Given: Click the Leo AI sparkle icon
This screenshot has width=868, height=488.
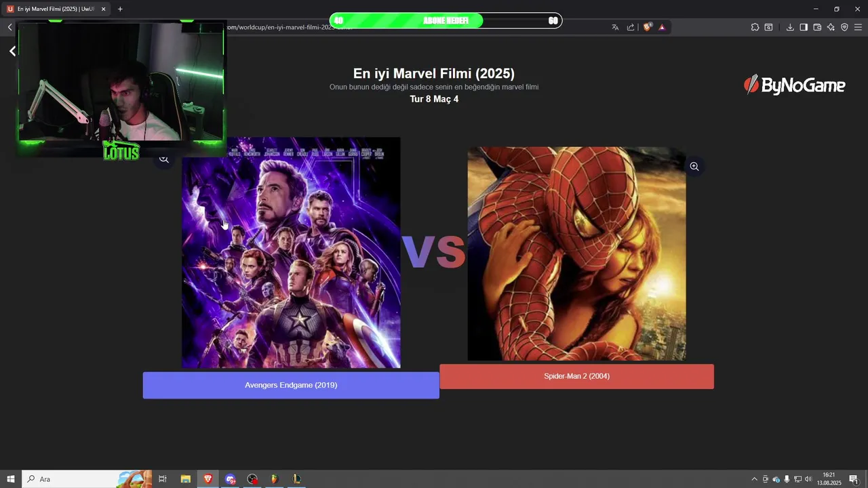Looking at the screenshot, I should [831, 27].
